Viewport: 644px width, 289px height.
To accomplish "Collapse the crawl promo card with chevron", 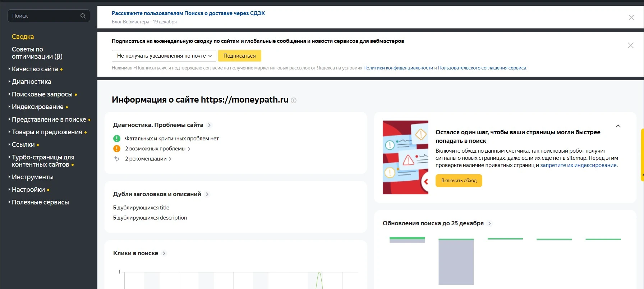I will (x=618, y=126).
